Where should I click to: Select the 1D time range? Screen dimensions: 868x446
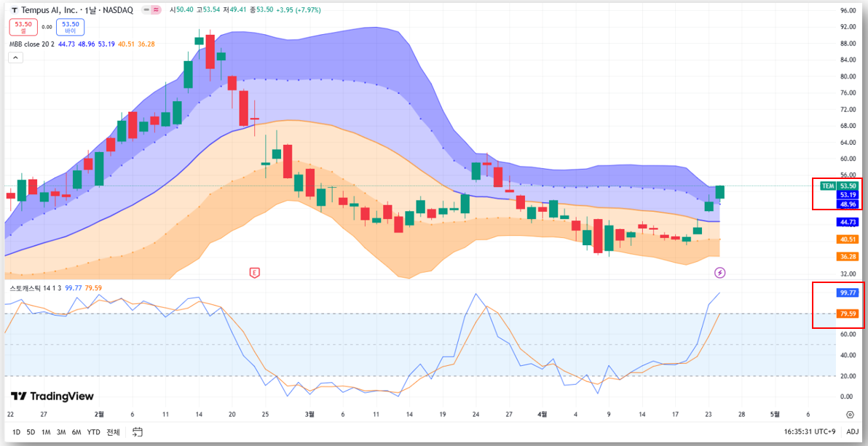[x=17, y=431]
